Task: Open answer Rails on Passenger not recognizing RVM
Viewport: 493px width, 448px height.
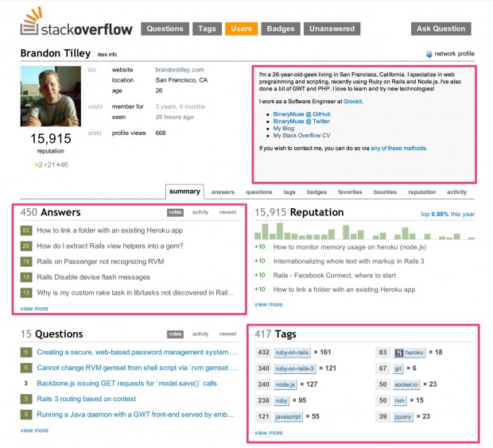Action: (x=100, y=261)
